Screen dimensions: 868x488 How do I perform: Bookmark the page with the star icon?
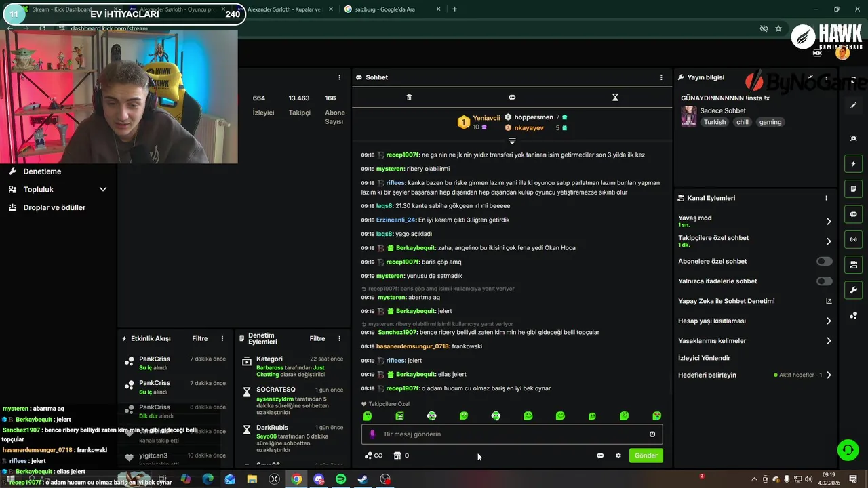click(x=778, y=28)
